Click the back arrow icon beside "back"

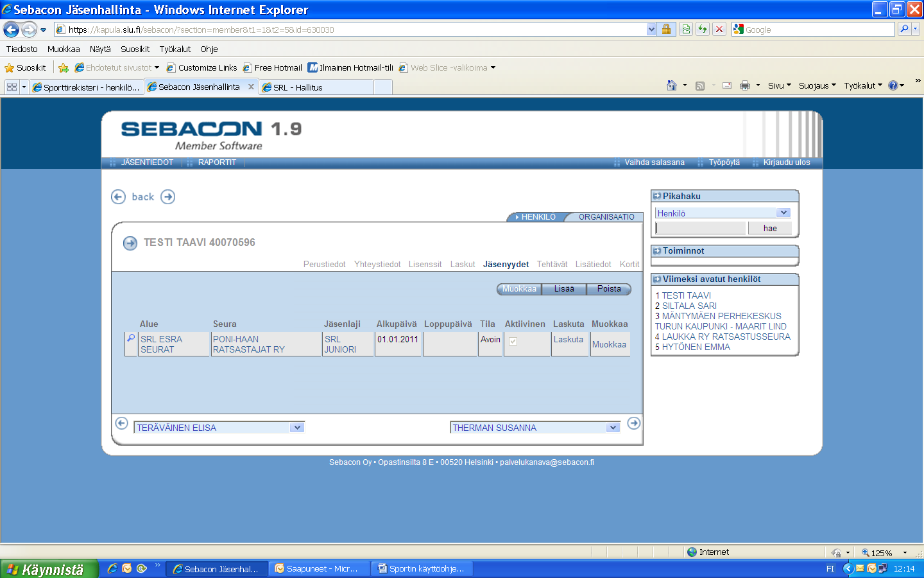118,197
